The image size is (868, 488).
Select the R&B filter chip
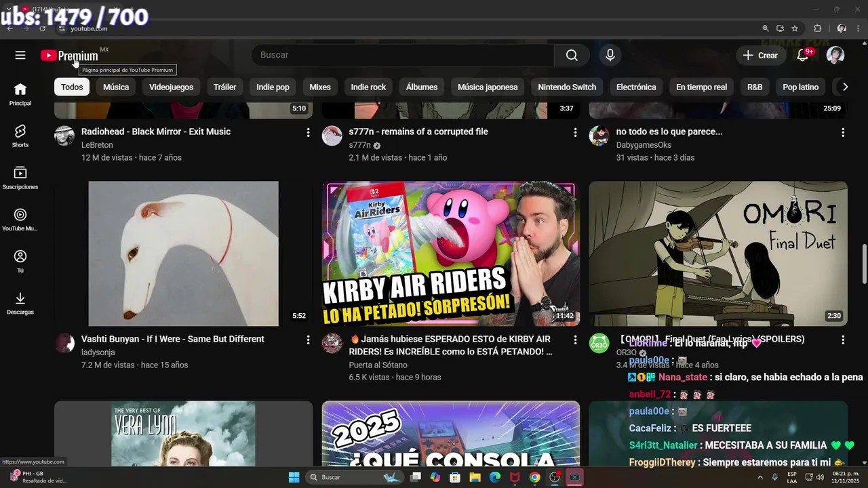[755, 87]
